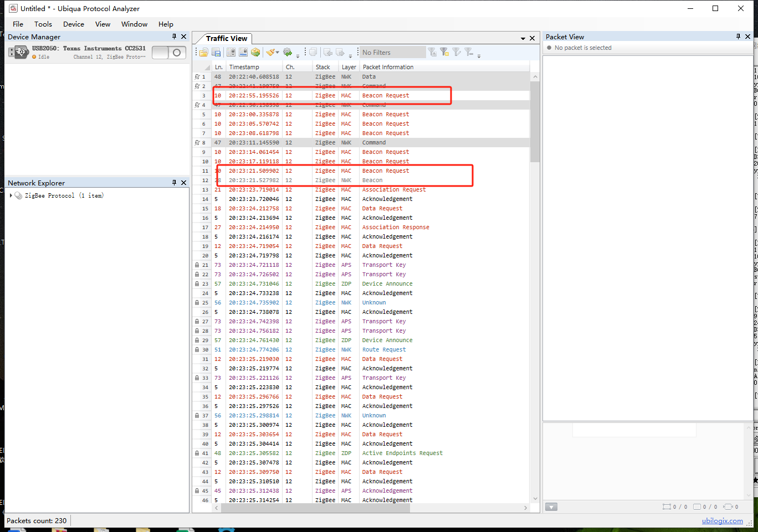This screenshot has height=532, width=758.
Task: Pin the Device Manager panel
Action: pyautogui.click(x=174, y=37)
